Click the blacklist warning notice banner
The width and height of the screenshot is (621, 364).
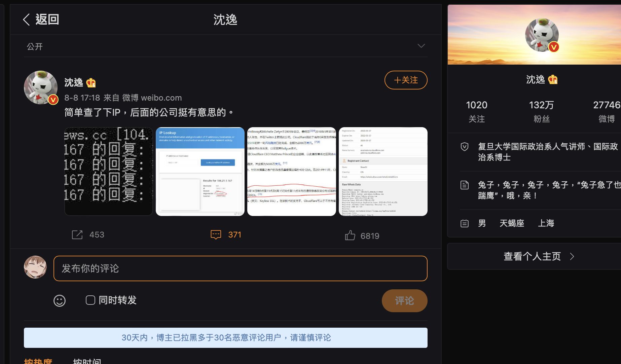click(x=226, y=338)
